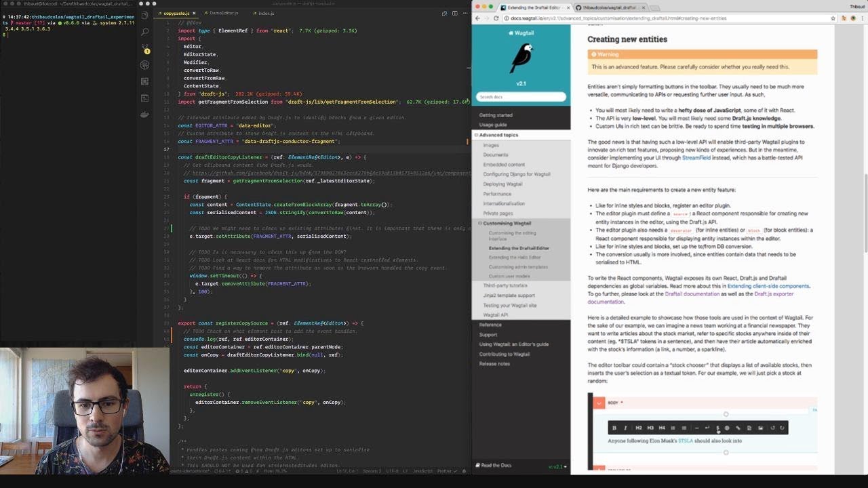Open Custom user models entry
Screen dimensions: 868x488
[x=511, y=277]
